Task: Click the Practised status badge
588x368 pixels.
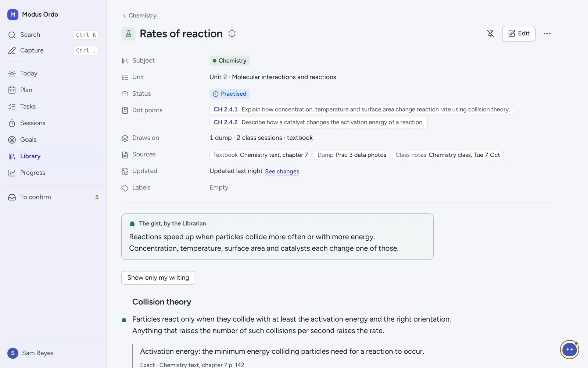Action: pos(230,94)
